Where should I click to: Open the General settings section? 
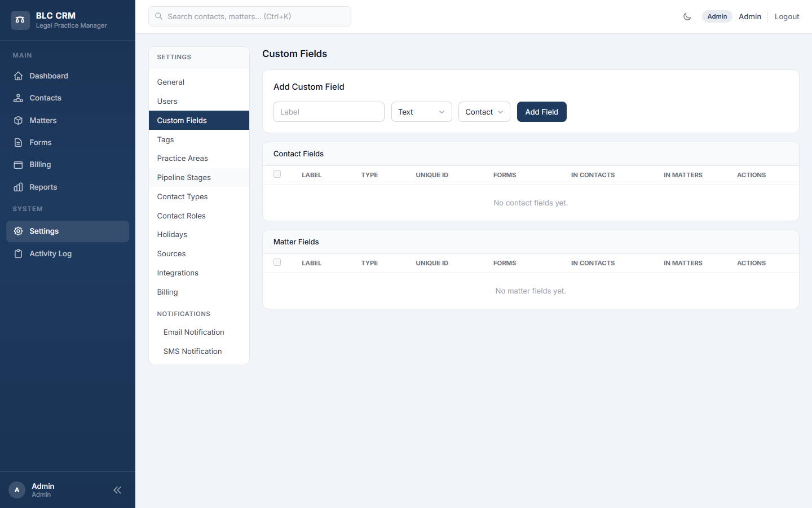coord(199,82)
